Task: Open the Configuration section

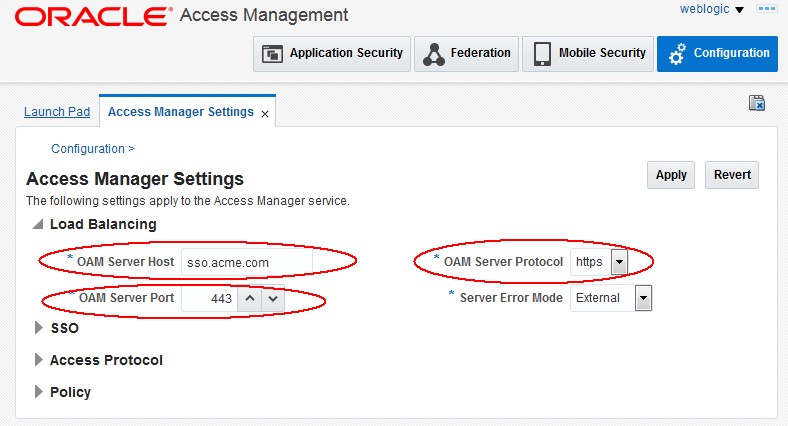Action: 717,53
